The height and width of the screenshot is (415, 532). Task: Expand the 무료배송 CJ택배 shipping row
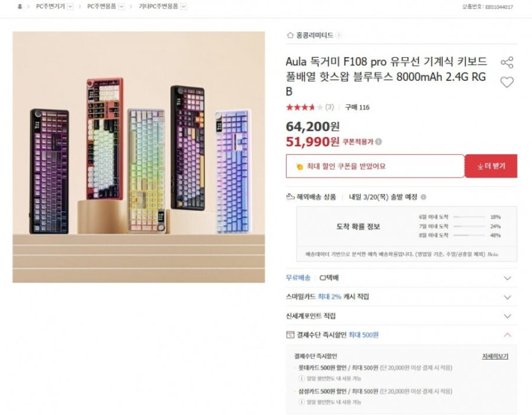401,278
